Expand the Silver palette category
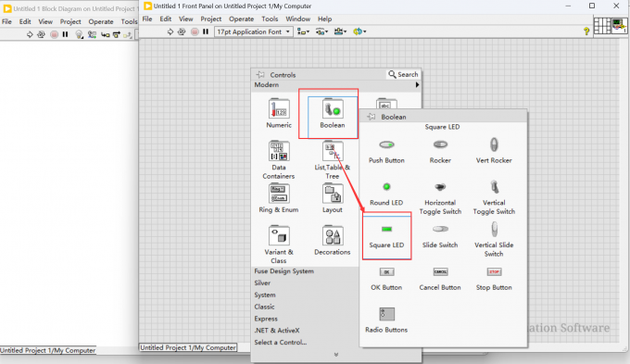 (x=262, y=282)
